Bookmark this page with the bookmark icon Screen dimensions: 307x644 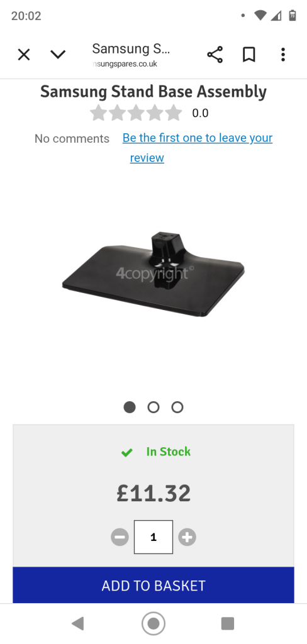[248, 54]
